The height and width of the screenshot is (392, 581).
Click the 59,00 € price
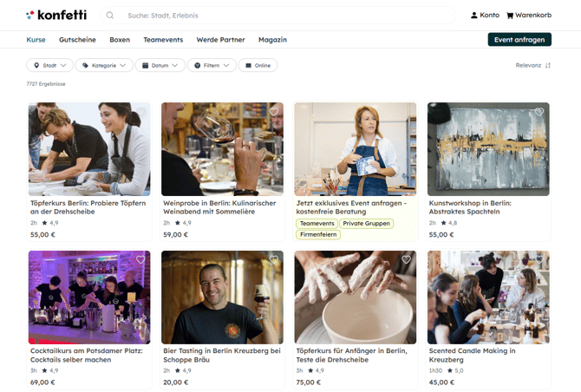pyautogui.click(x=176, y=234)
